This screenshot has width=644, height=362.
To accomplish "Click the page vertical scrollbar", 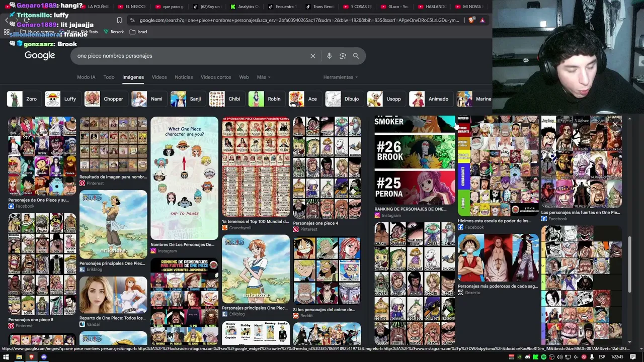I will [629, 264].
